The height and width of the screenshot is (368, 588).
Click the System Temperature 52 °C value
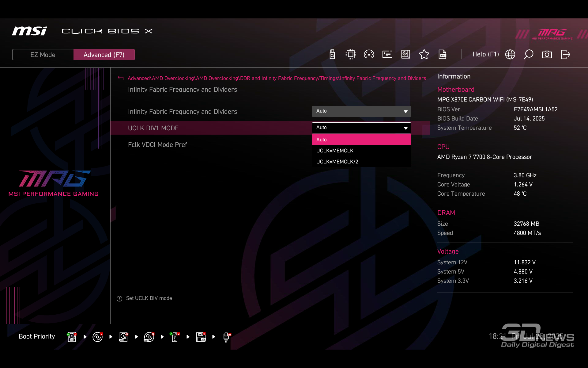(x=520, y=128)
